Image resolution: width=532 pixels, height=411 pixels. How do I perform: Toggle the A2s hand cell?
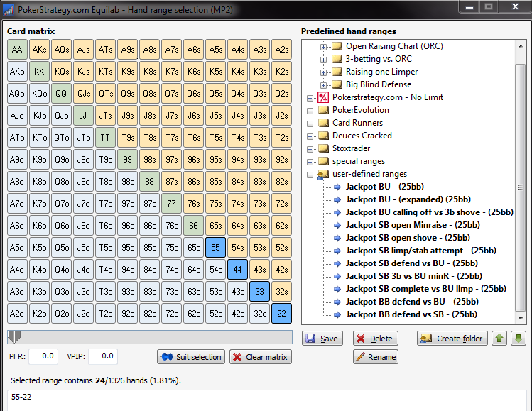click(x=281, y=50)
